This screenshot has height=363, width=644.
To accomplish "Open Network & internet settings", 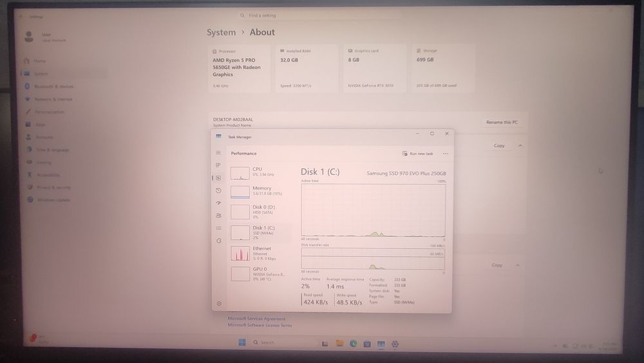I will (64, 99).
